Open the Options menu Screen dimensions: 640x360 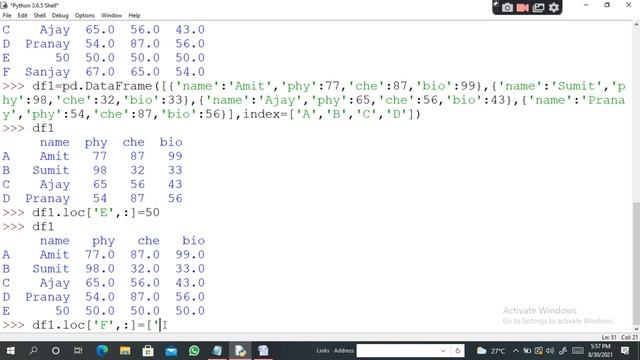coord(85,15)
